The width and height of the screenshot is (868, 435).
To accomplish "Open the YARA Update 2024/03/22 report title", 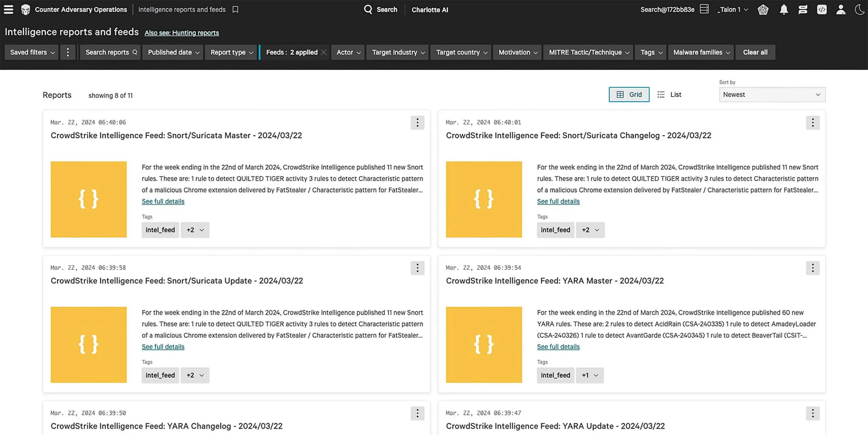I will (x=555, y=426).
